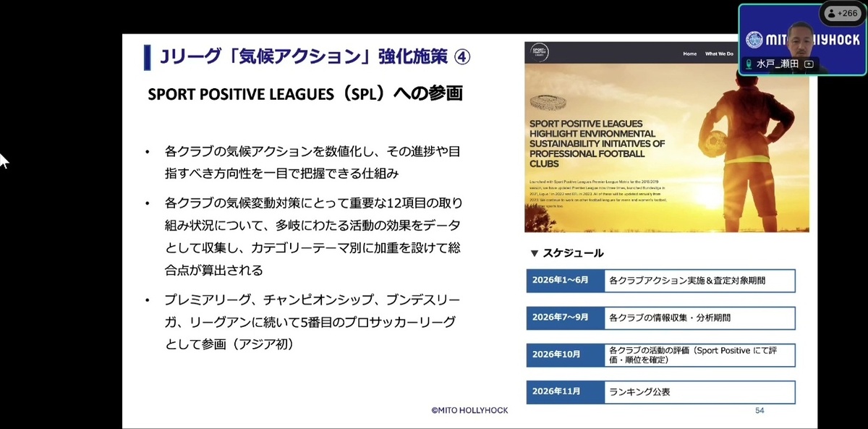Screen dimensions: 868x429
Task: Click the subtitle SPORT POSITIVE LEAGUES（SPL）への参画
Action: pyautogui.click(x=305, y=94)
